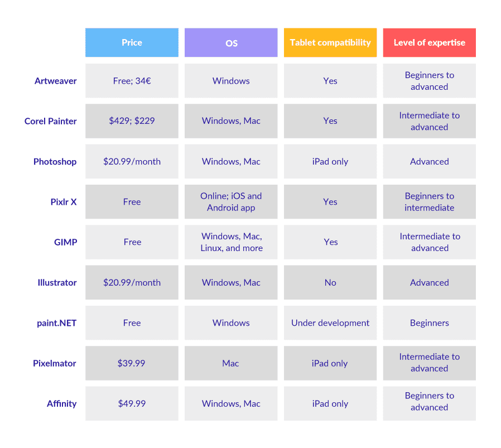Select the Illustrator row label
Image resolution: width=501 pixels, height=448 pixels.
[57, 283]
